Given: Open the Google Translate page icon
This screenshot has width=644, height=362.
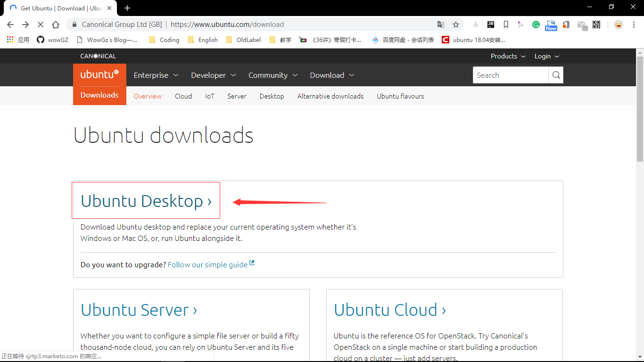Looking at the screenshot, I should (x=441, y=25).
